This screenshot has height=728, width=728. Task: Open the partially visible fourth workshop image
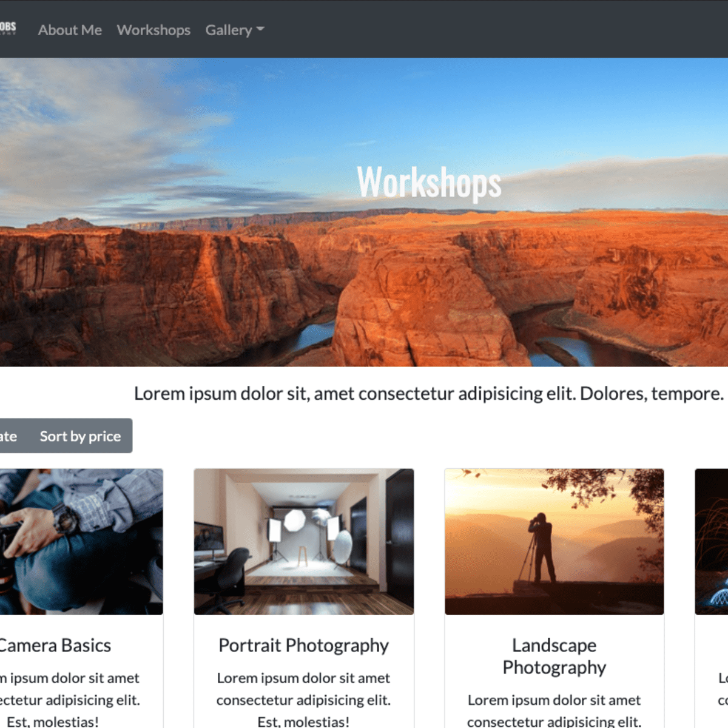tap(712, 542)
